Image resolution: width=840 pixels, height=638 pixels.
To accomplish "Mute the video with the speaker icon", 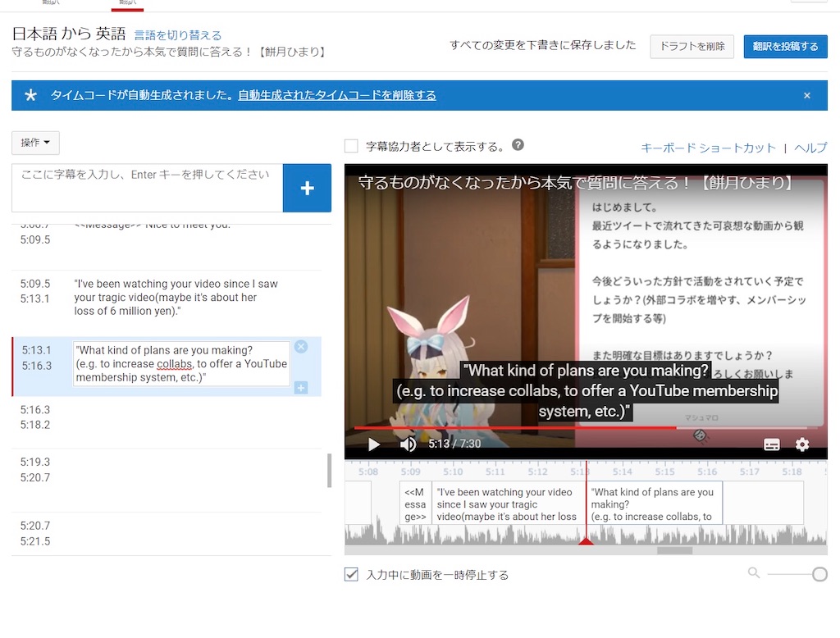I will [x=409, y=444].
